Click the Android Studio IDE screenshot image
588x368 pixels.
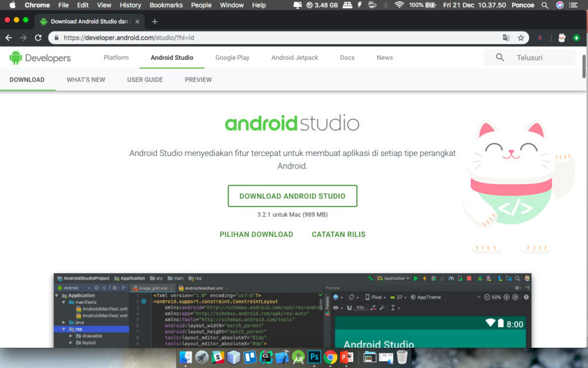pyautogui.click(x=292, y=310)
